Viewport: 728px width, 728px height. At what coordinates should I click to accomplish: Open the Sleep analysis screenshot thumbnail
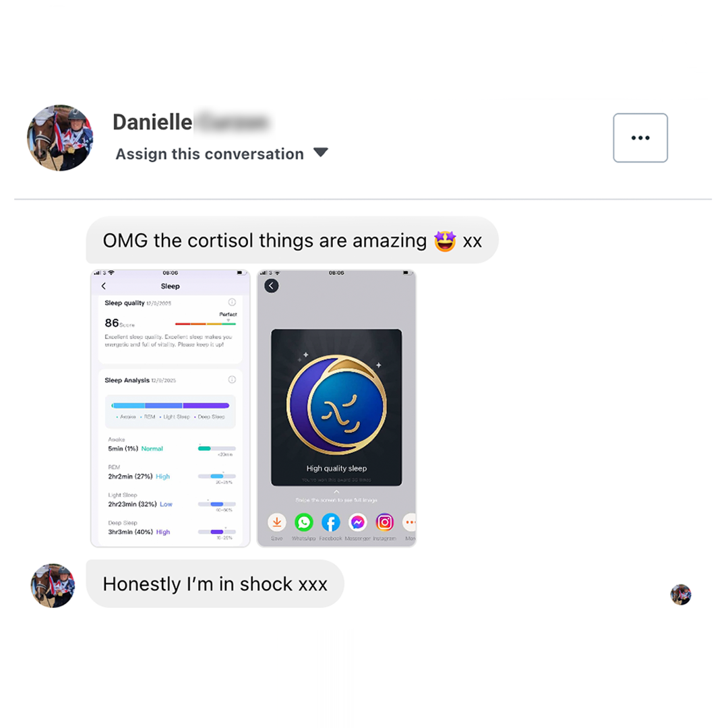pos(171,408)
